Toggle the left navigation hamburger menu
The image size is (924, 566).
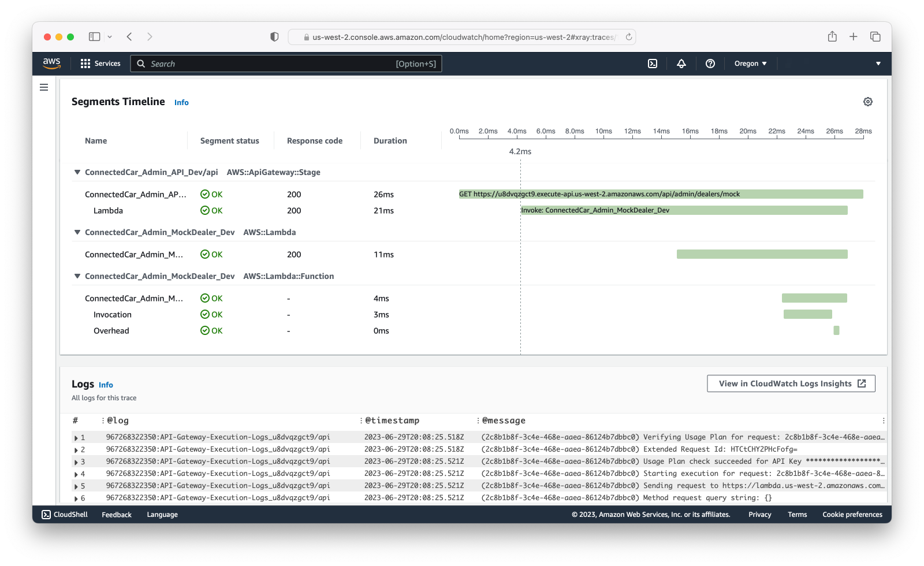click(x=44, y=87)
